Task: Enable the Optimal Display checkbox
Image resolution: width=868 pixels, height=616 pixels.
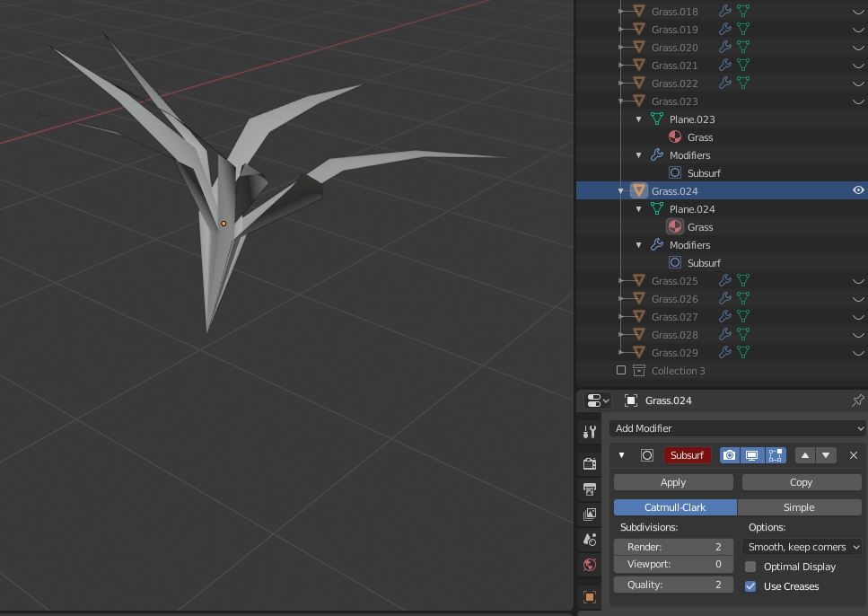Action: tap(750, 567)
